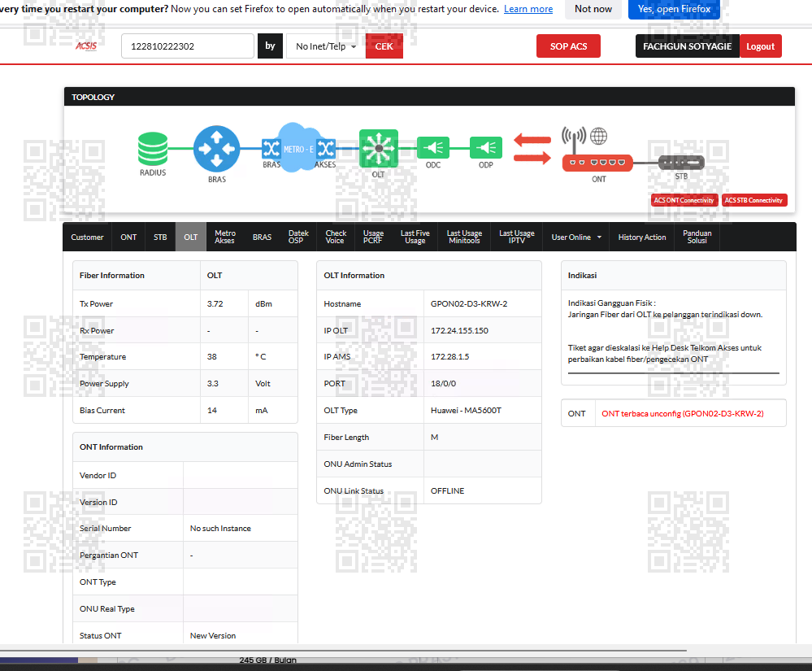Click Not now in Firefox banner

pos(593,9)
